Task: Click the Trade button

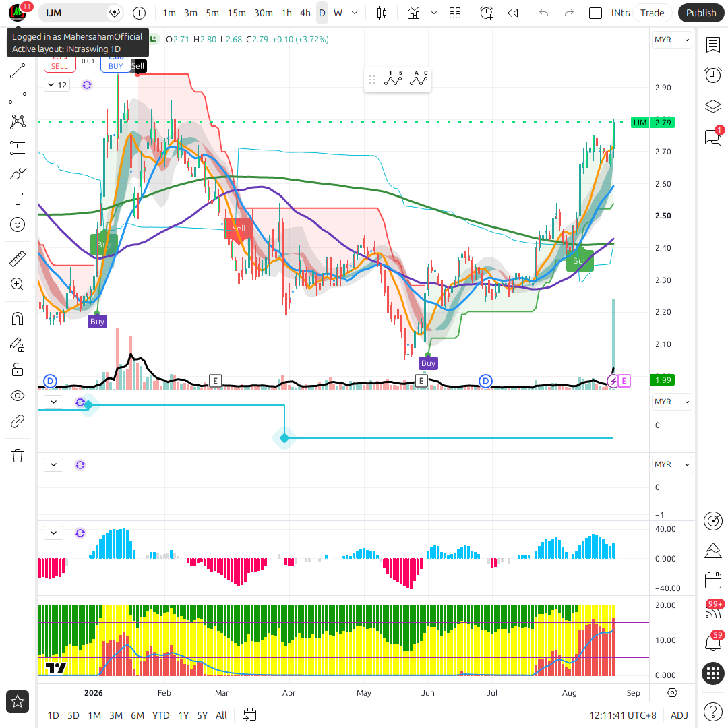Action: [x=652, y=13]
